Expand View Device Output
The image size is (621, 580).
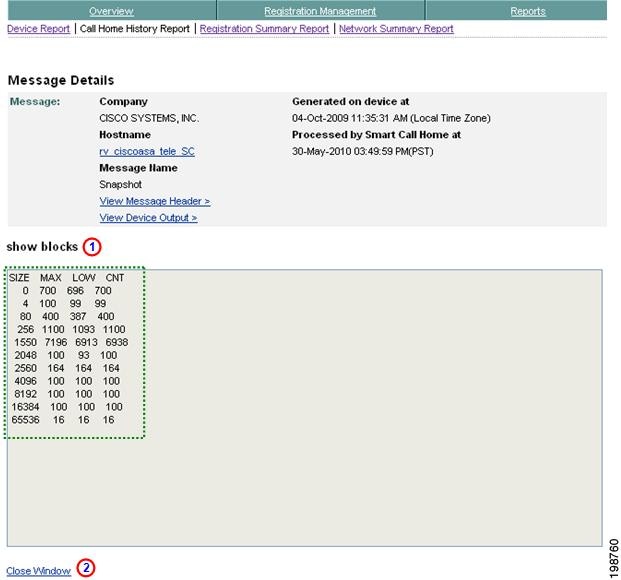(x=149, y=218)
